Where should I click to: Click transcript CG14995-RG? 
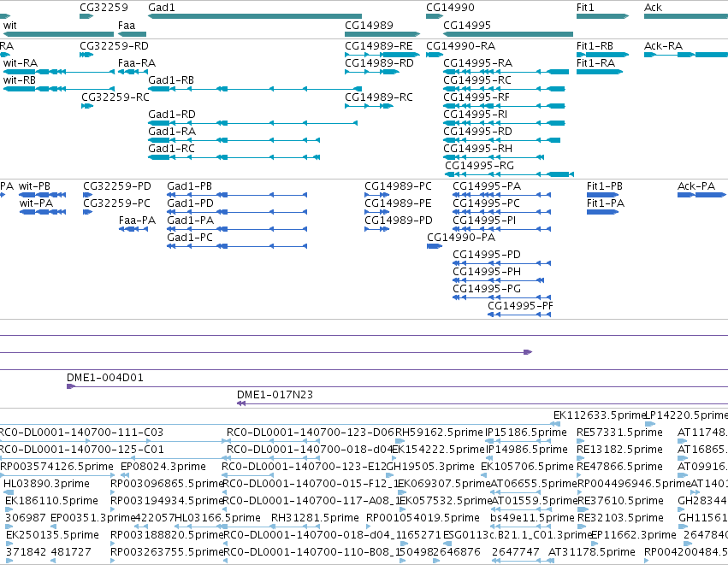480,166
